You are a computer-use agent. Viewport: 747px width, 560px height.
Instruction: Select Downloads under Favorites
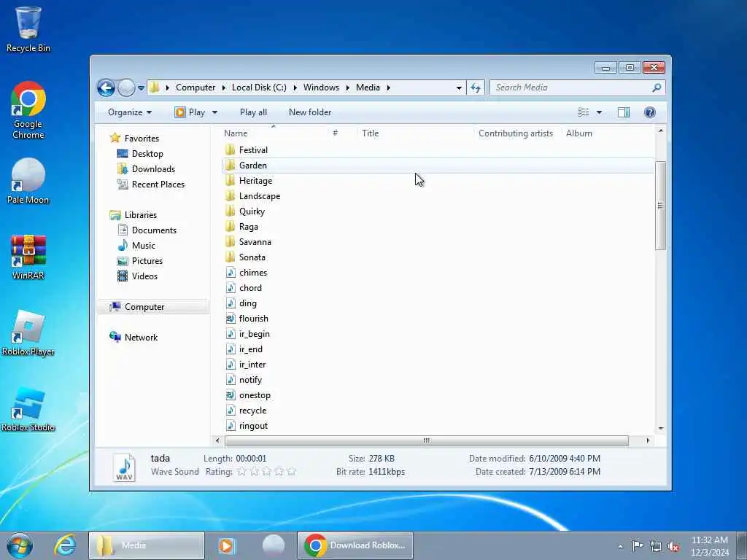146,169
